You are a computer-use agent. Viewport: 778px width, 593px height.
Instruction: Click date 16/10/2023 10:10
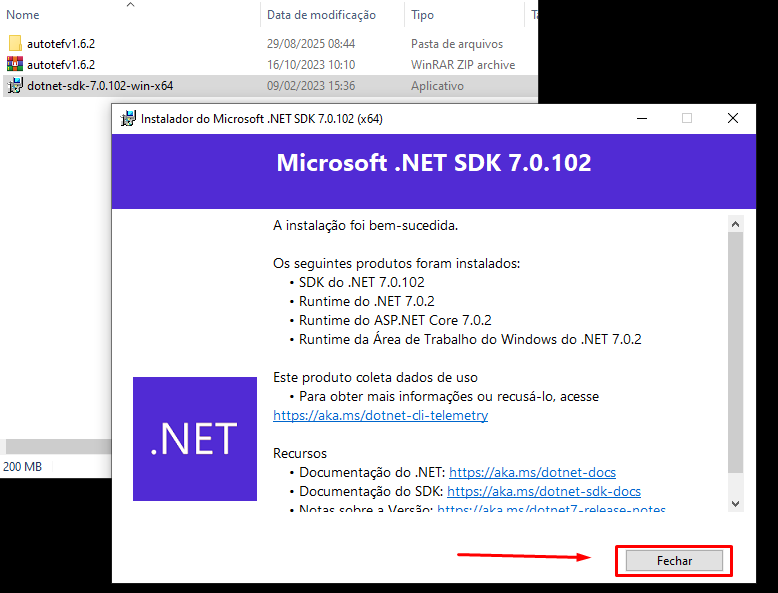click(x=311, y=65)
